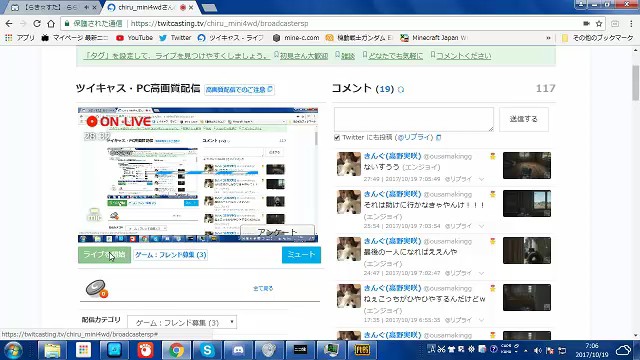Screen dimensions: 640x360
Task: Open the それは助けに行かなきゃ comment thumbnail
Action: pos(527,203)
